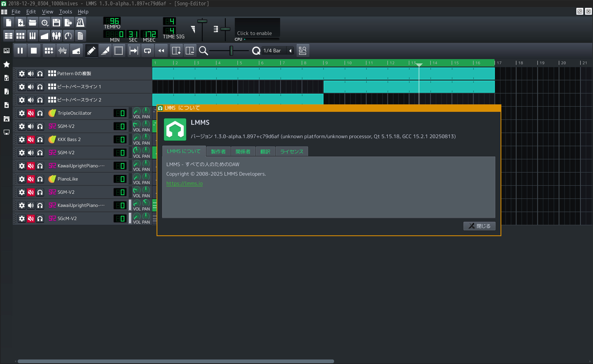Open the Tools menu
Viewport: 593px width, 364px height.
point(65,12)
